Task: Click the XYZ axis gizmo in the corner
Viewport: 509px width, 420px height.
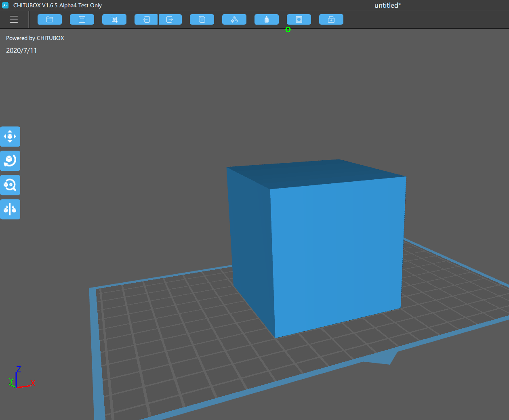Action: click(x=21, y=379)
